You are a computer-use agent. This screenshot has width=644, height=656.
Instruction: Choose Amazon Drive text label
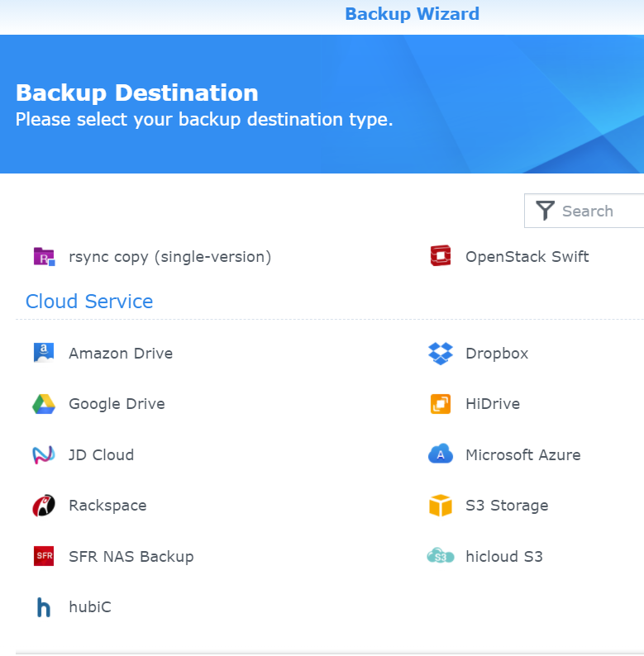[x=121, y=354]
